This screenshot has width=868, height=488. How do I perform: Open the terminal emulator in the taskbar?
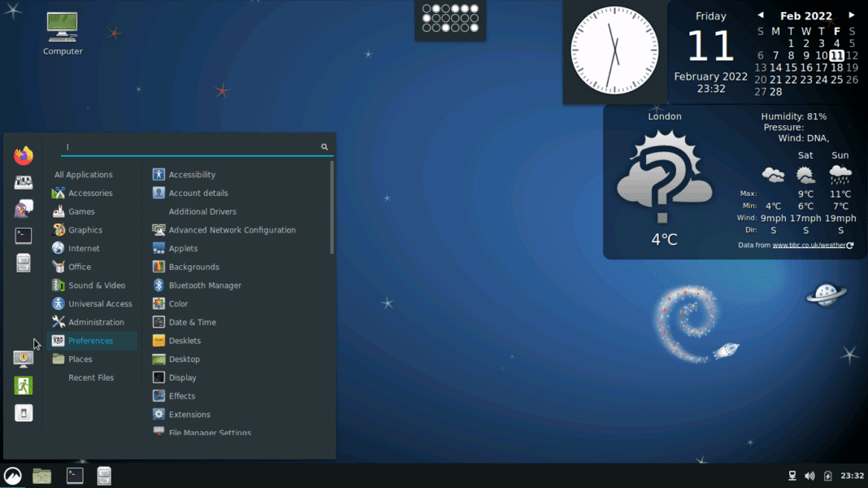(x=74, y=475)
